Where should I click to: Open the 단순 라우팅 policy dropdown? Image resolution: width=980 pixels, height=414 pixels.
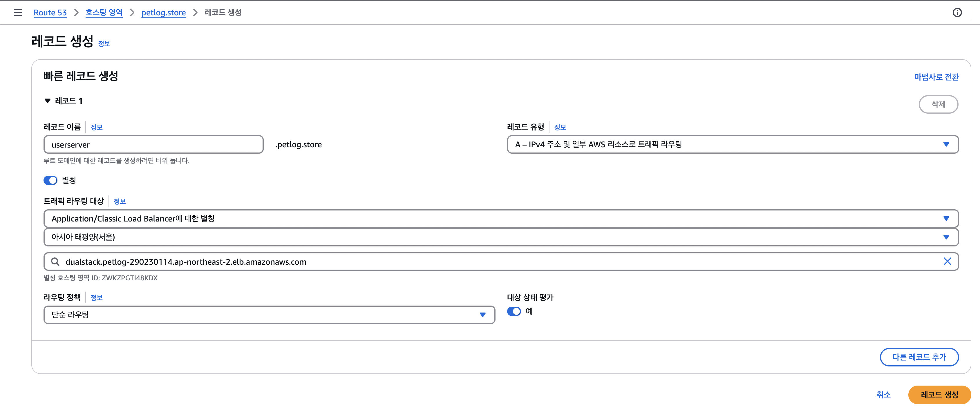[x=269, y=315]
